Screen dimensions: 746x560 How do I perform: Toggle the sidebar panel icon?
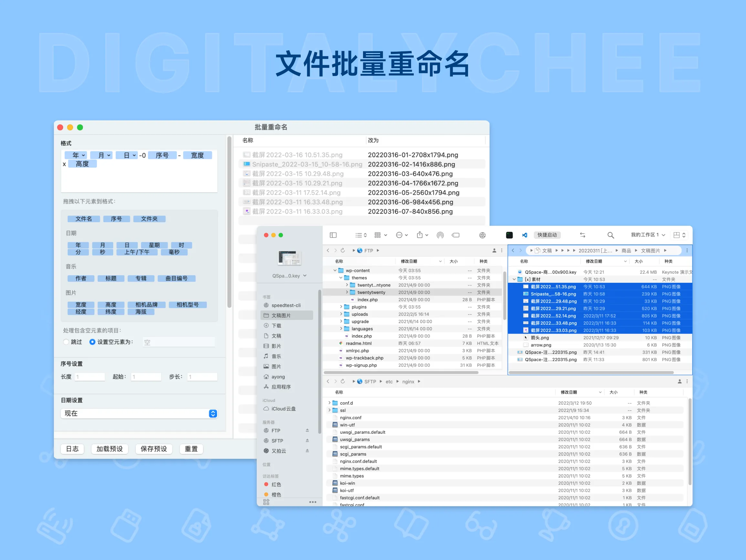pos(333,235)
